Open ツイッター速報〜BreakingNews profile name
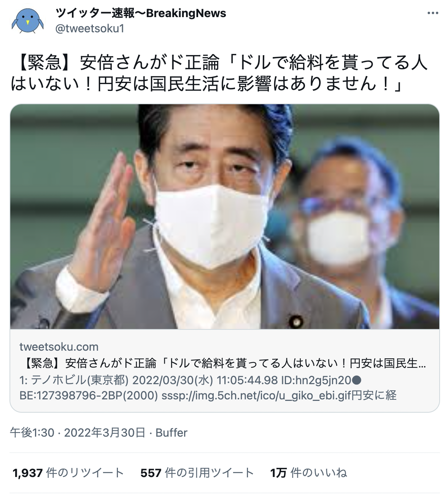This screenshot has height=496, width=448. click(x=141, y=13)
